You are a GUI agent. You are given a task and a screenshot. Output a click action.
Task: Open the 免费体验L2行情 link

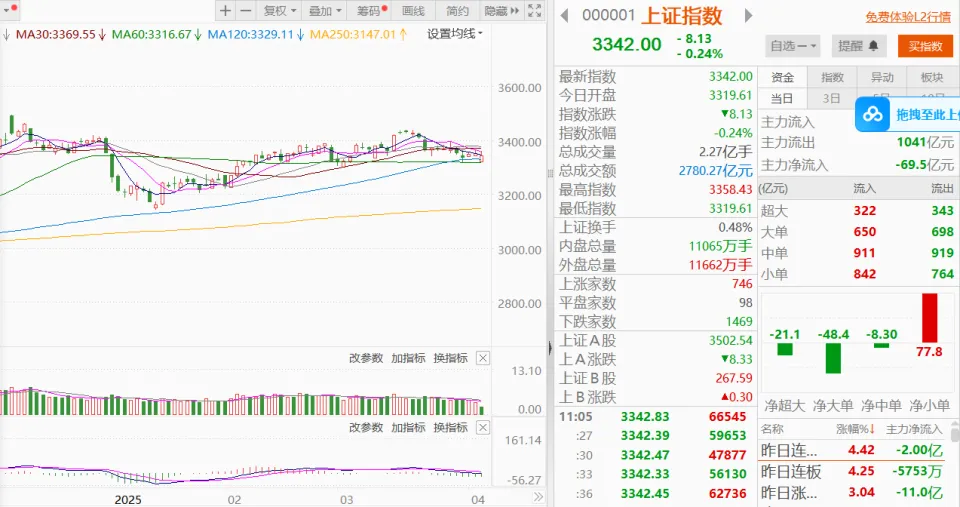[908, 17]
